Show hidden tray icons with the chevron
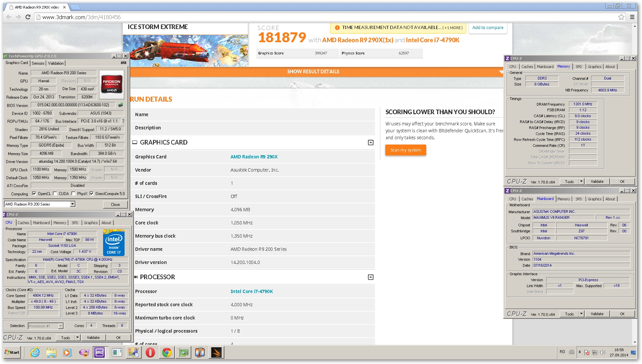This screenshot has height=364, width=642. click(580, 352)
